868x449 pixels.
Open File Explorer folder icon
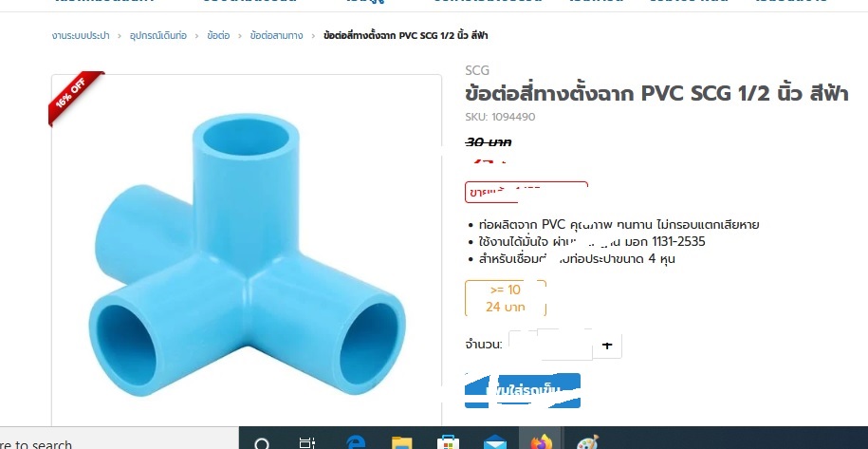pos(402,443)
